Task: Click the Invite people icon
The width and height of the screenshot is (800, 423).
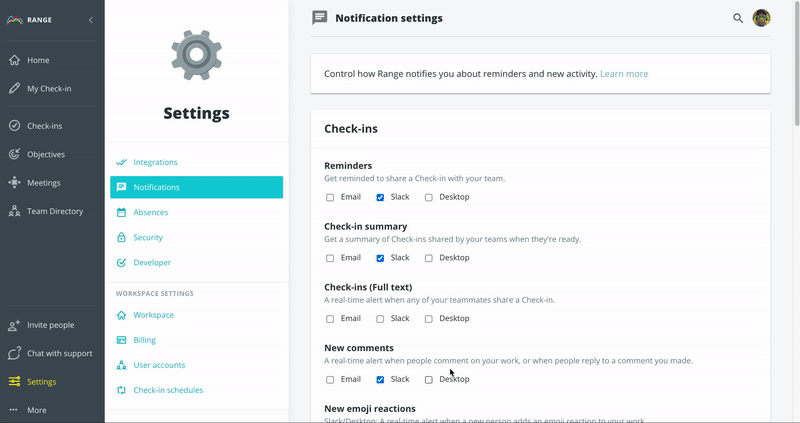Action: [14, 325]
